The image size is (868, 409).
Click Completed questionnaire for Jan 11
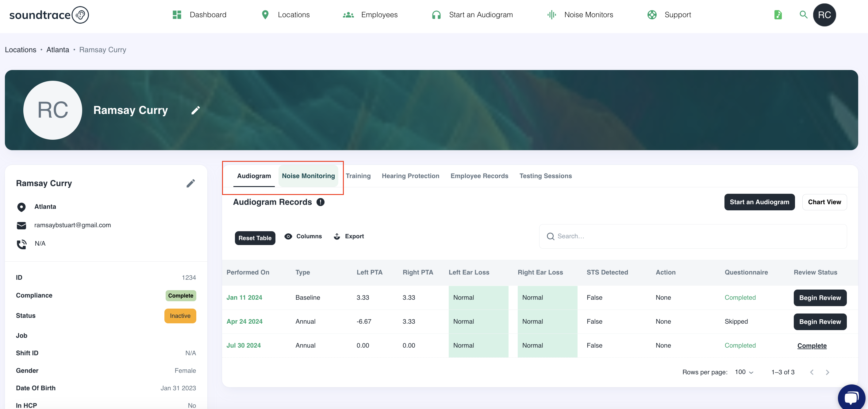[740, 297]
